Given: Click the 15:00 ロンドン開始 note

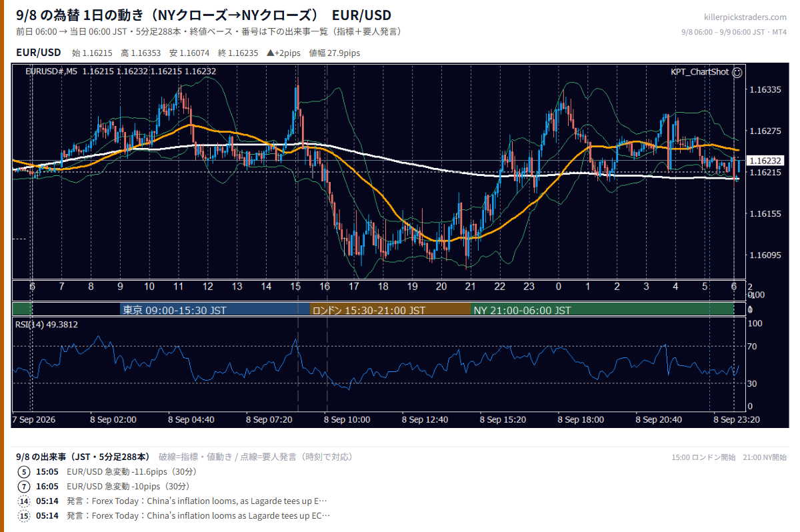Looking at the screenshot, I should tap(703, 457).
